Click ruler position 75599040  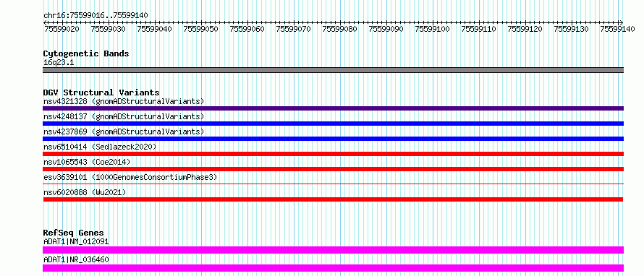(x=154, y=29)
